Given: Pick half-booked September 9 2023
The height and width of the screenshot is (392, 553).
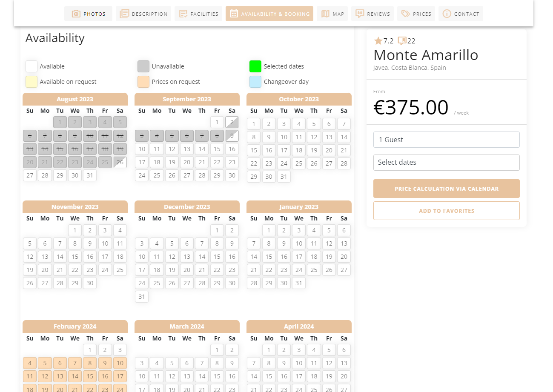Looking at the screenshot, I should point(232,136).
